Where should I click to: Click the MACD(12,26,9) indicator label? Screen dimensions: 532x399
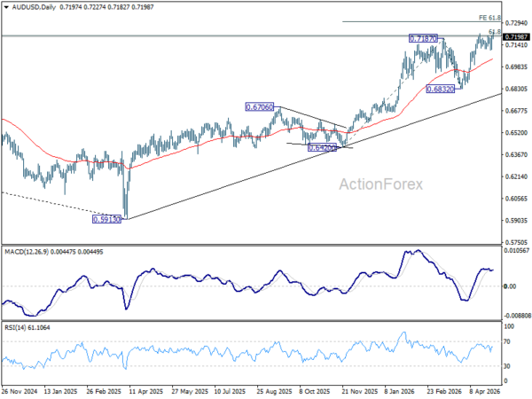pyautogui.click(x=27, y=252)
